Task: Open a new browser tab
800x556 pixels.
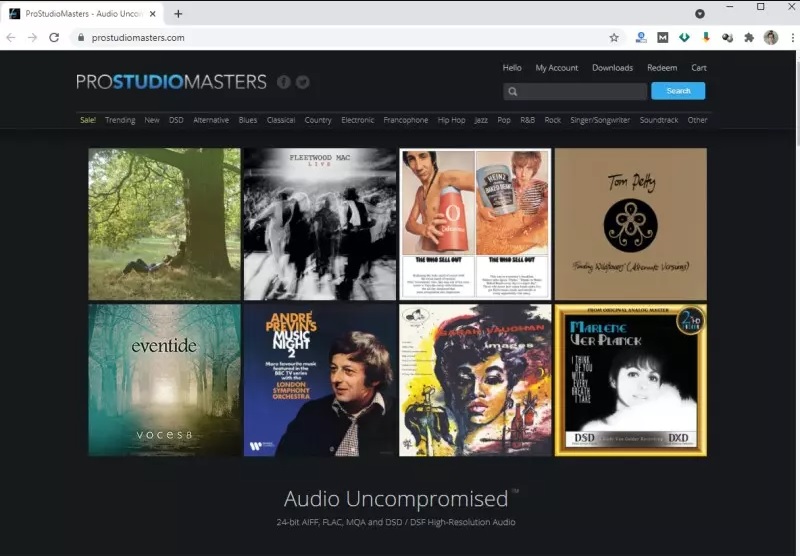Action: (178, 14)
